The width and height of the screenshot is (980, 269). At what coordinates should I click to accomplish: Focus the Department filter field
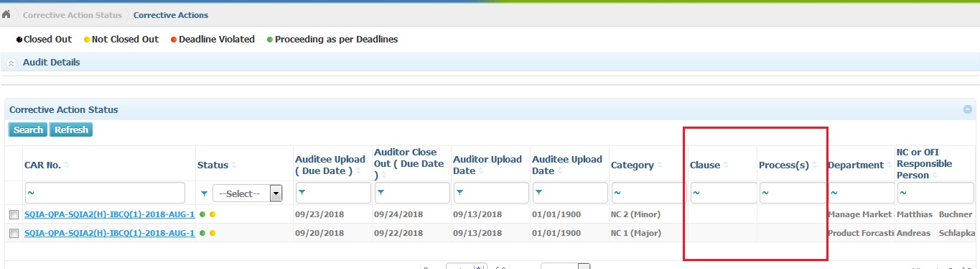pyautogui.click(x=862, y=193)
